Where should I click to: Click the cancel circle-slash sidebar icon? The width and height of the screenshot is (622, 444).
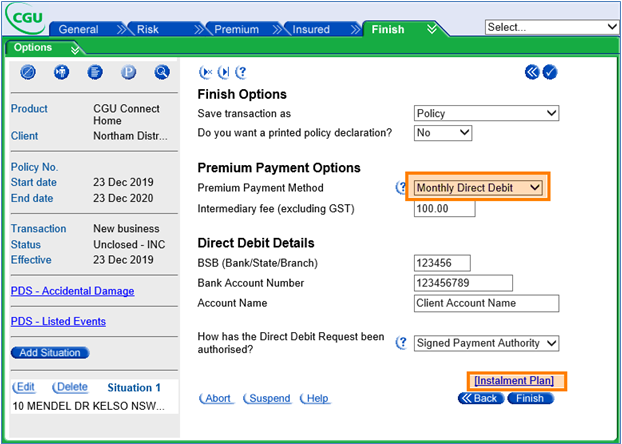28,72
